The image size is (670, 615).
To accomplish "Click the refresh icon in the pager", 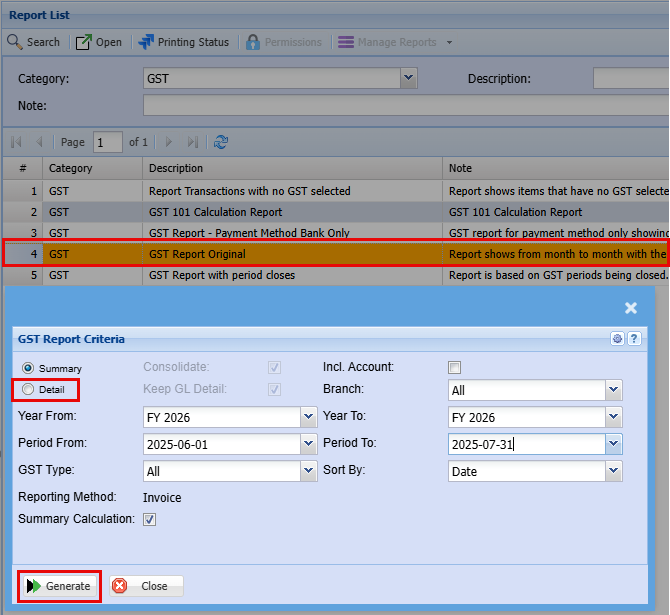I will (221, 142).
